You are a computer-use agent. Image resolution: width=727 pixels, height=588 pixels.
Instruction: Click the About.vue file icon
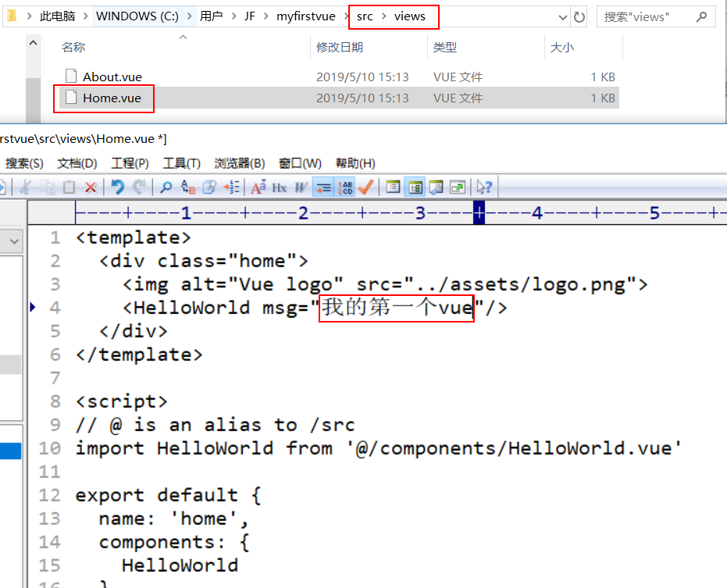pos(71,76)
